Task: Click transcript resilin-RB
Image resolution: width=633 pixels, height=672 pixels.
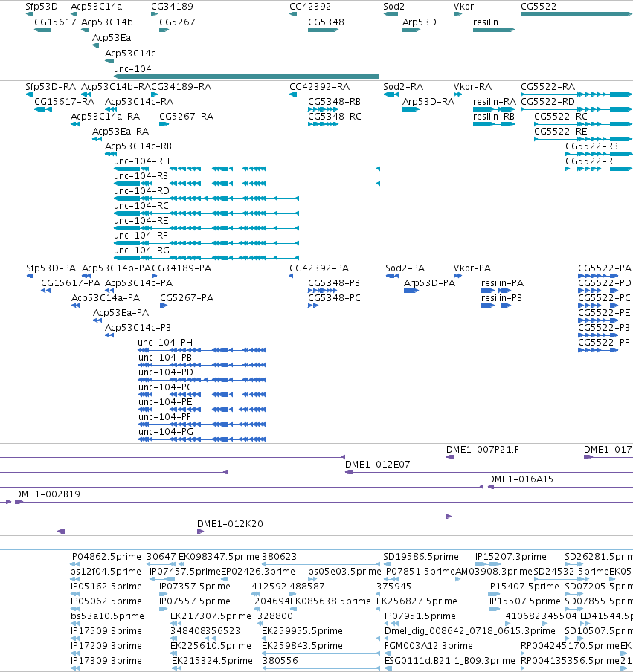Action: [x=494, y=124]
